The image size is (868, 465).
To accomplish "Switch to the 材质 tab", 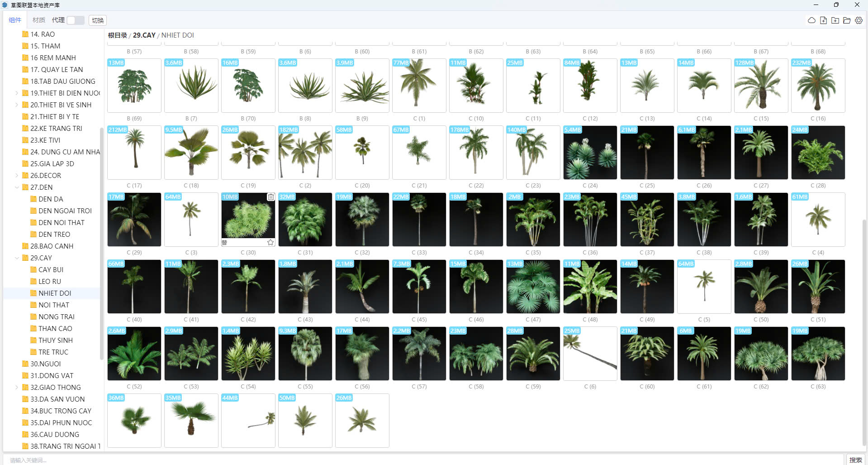I will 39,20.
